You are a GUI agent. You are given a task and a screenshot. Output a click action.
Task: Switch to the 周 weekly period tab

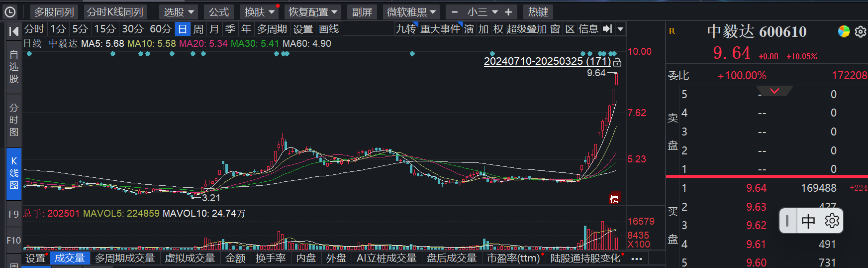tap(198, 29)
